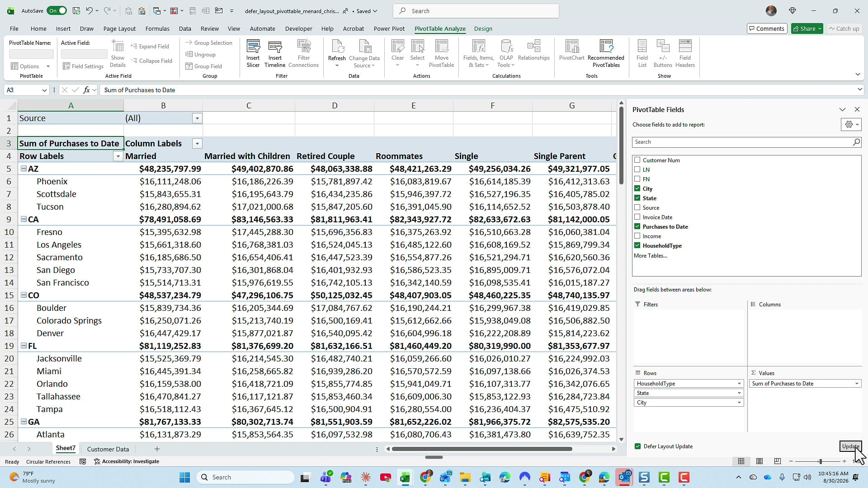This screenshot has height=488, width=868.
Task: Toggle Field Headers display
Action: click(685, 53)
